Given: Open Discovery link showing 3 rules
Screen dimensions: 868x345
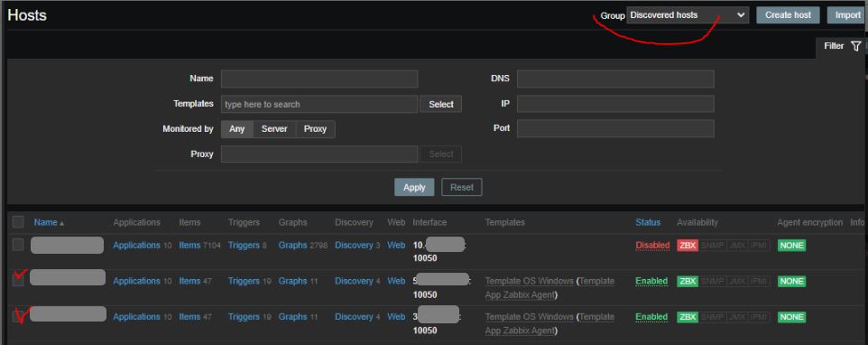Looking at the screenshot, I should tap(354, 245).
